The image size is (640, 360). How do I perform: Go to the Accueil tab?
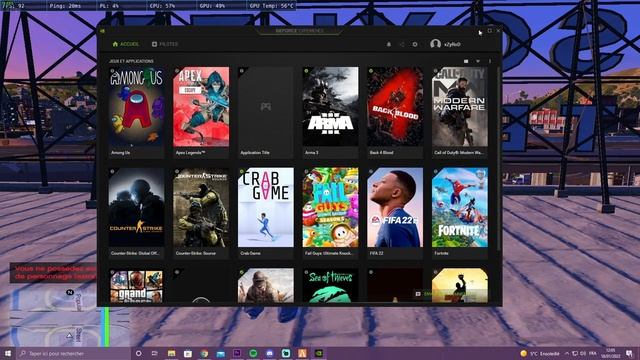[126, 44]
